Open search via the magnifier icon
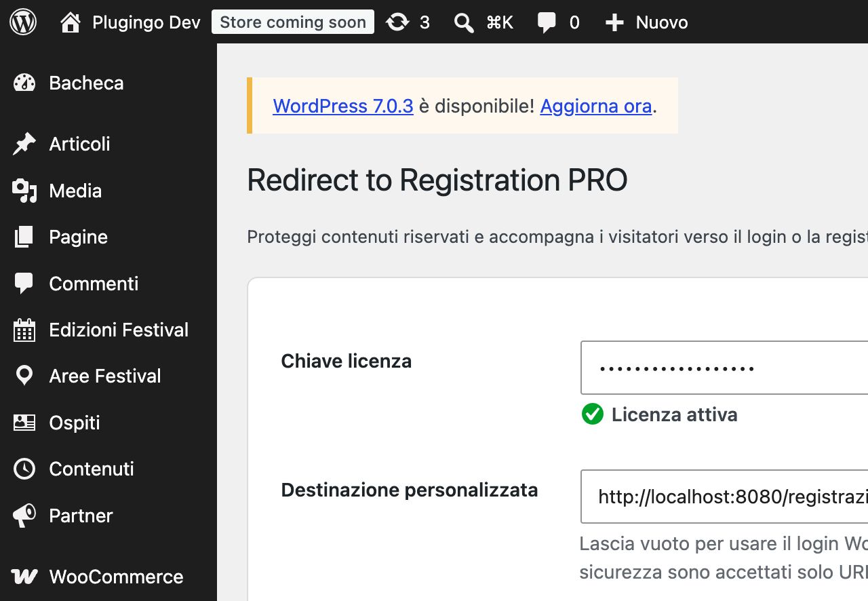Screen dimensions: 868x601 [x=464, y=23]
